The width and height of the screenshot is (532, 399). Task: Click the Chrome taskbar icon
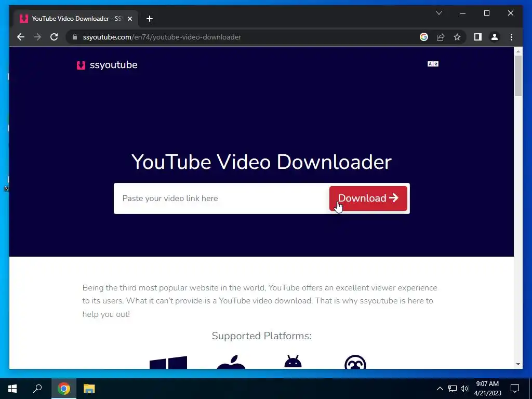64,389
